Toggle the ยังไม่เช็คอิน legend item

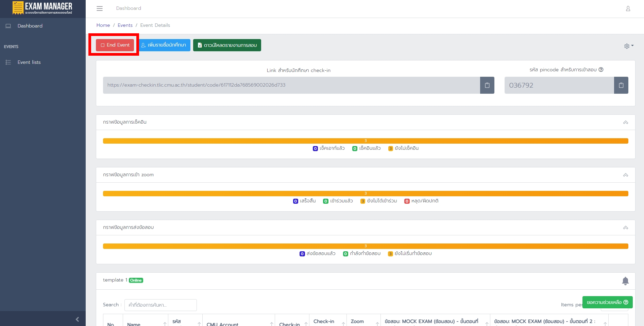click(403, 148)
